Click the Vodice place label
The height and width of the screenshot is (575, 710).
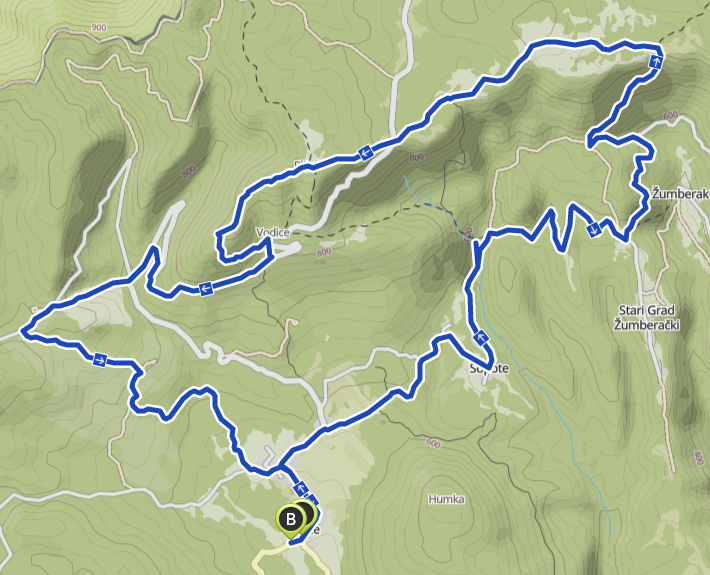point(273,233)
